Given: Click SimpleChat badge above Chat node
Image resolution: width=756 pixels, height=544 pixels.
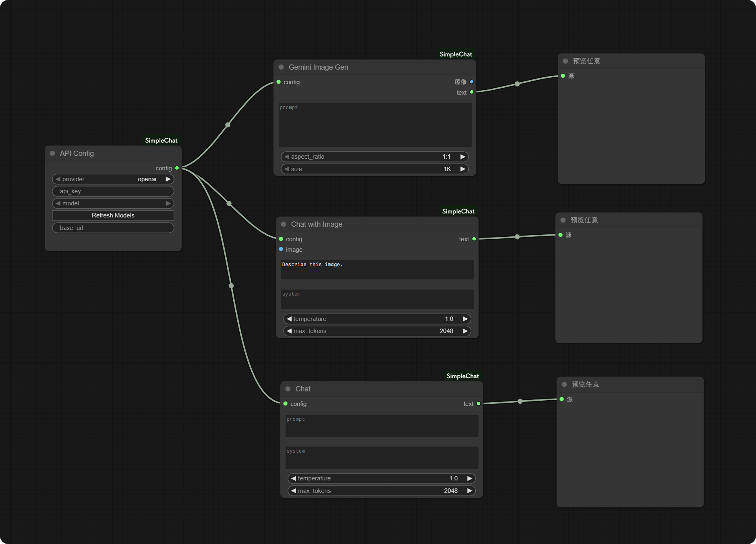Looking at the screenshot, I should pyautogui.click(x=463, y=376).
